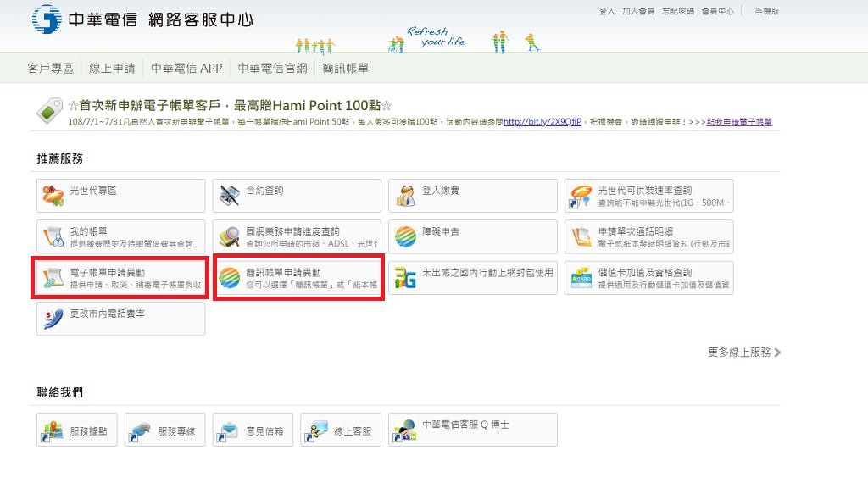Open the 中華電信 APP menu item
The width and height of the screenshot is (868, 494).
[x=186, y=68]
